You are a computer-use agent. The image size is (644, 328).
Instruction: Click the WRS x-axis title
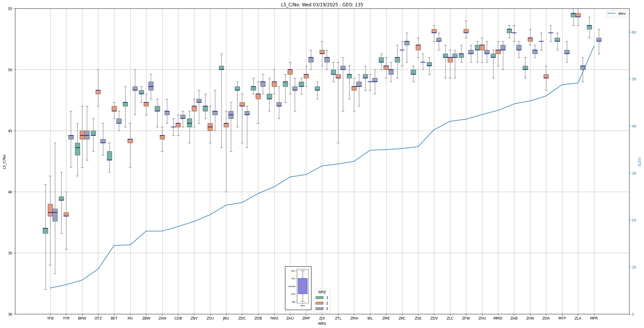(322, 324)
